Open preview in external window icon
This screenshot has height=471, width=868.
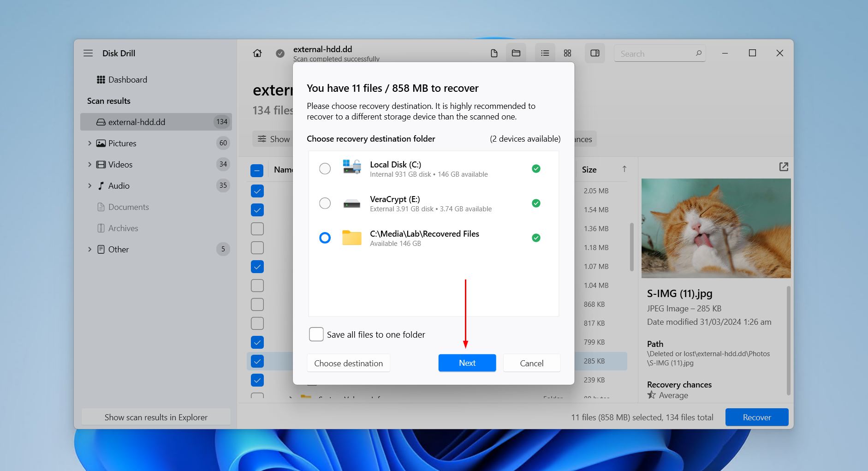pos(784,167)
